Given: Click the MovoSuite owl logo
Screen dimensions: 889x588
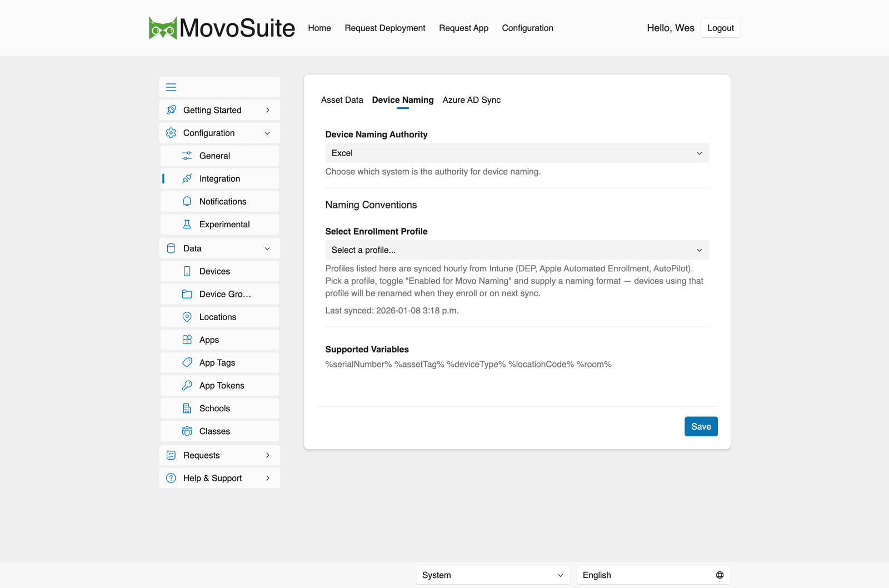Looking at the screenshot, I should (x=163, y=28).
